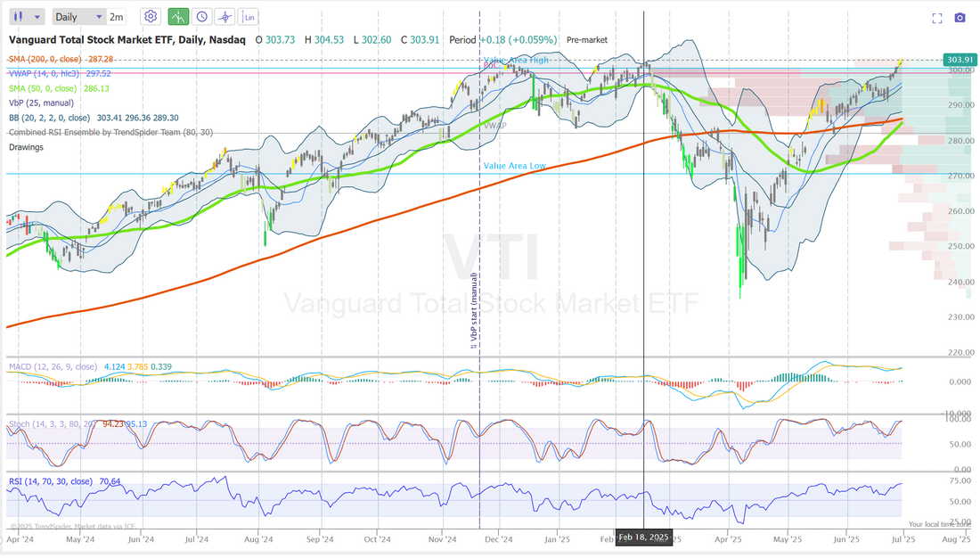980x558 pixels.
Task: Click the Apr '24 date axis label
Action: [20, 539]
